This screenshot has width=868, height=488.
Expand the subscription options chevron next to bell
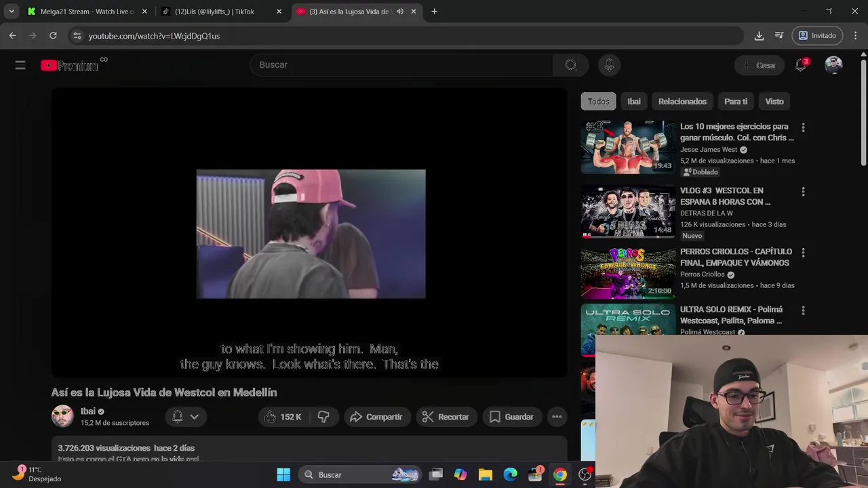tap(195, 417)
